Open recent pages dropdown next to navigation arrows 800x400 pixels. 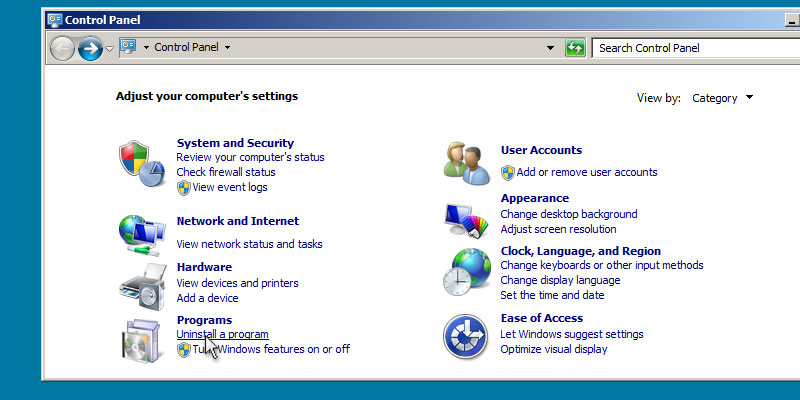tap(110, 48)
